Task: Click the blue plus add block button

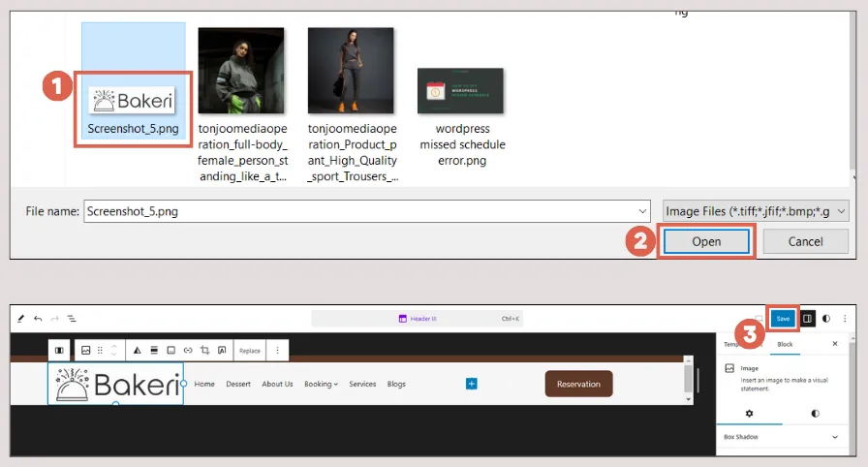Action: pyautogui.click(x=471, y=384)
